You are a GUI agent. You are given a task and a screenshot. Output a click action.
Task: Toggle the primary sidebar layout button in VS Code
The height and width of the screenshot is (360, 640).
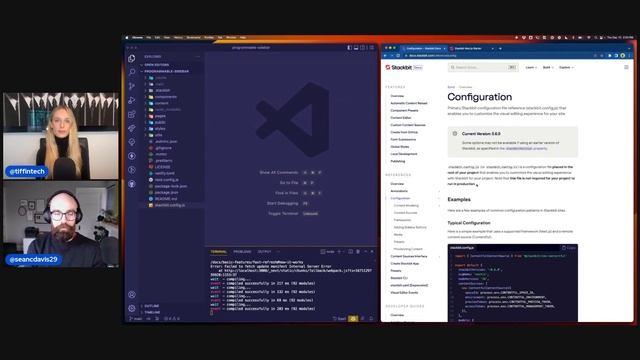(349, 48)
